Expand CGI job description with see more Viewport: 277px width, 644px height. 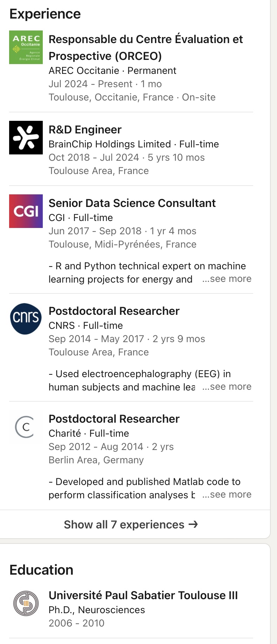click(227, 279)
